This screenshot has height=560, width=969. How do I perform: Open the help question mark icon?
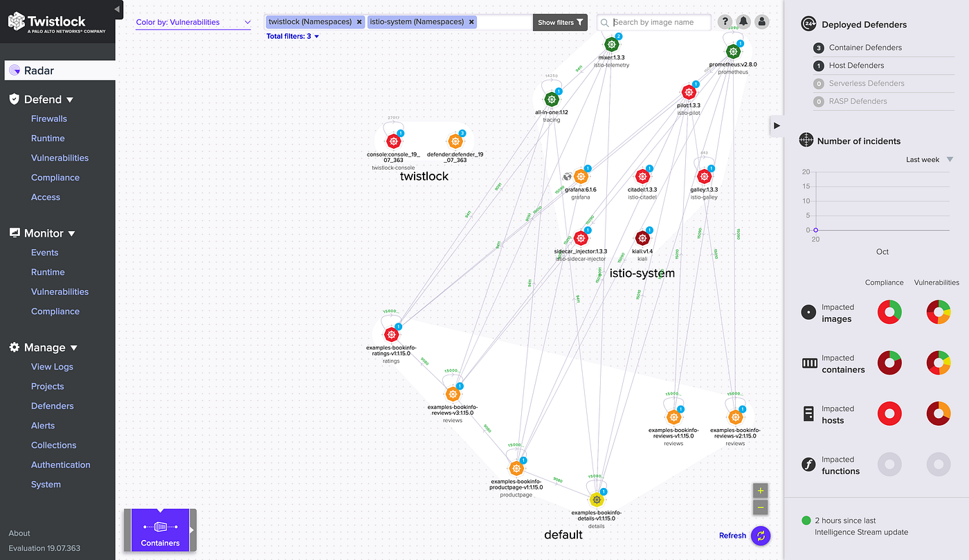[724, 21]
